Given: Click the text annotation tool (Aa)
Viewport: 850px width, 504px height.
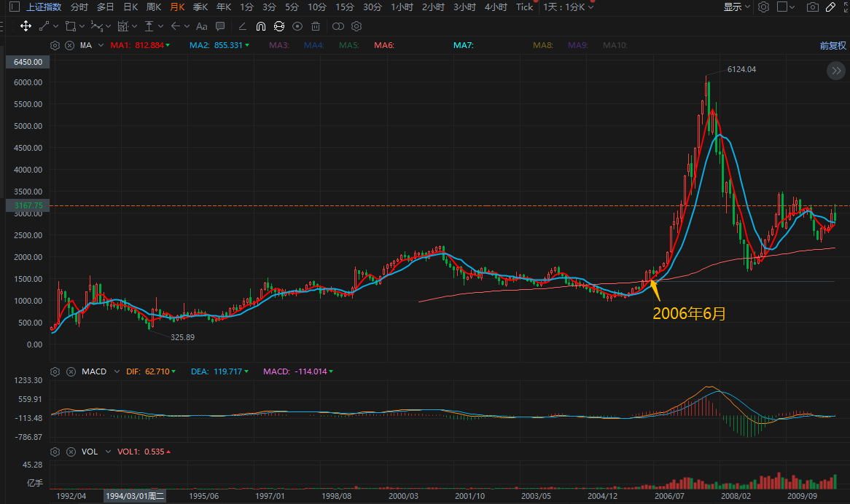Looking at the screenshot, I should tap(202, 26).
